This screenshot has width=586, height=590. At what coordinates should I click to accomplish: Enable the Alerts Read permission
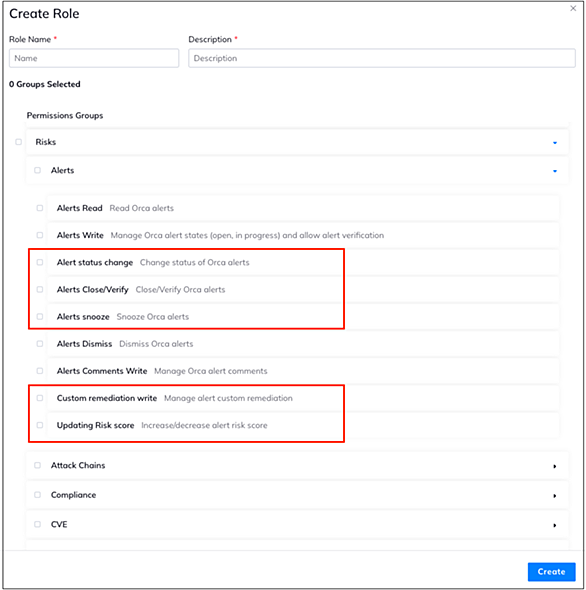pyautogui.click(x=40, y=208)
